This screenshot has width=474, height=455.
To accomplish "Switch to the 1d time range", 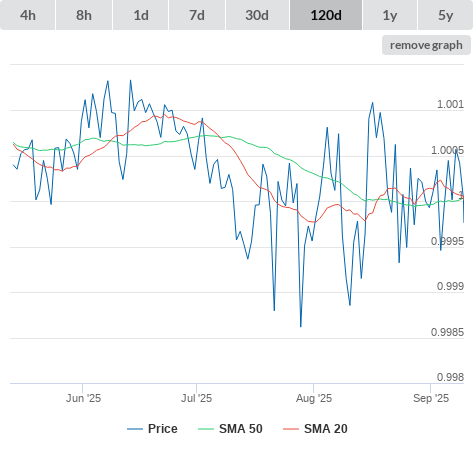I will pyautogui.click(x=141, y=15).
